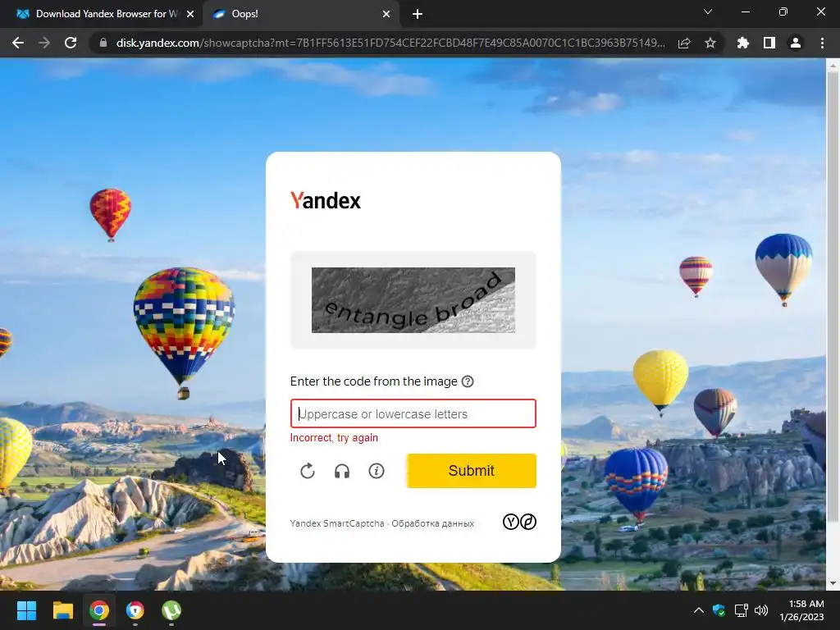Submit the captcha answer
The width and height of the screenshot is (840, 630).
(472, 471)
